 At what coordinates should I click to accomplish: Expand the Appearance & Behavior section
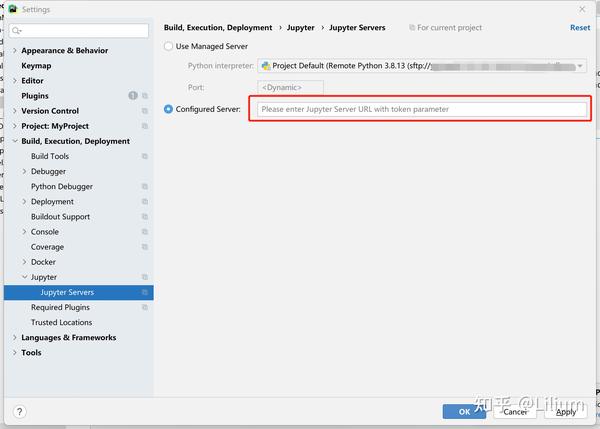pyautogui.click(x=14, y=50)
